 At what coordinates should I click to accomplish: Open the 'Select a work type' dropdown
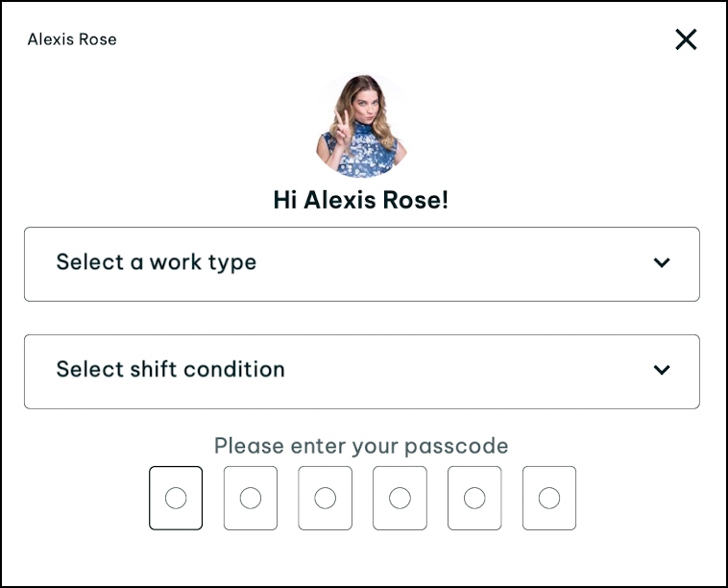[361, 264]
